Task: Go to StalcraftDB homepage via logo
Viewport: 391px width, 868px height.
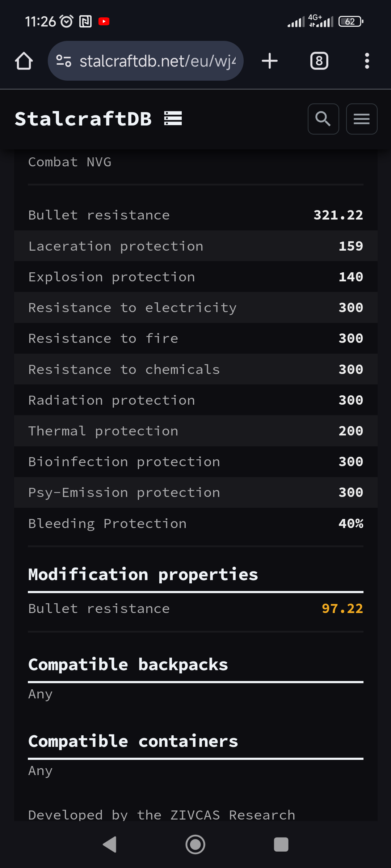Action: tap(83, 119)
